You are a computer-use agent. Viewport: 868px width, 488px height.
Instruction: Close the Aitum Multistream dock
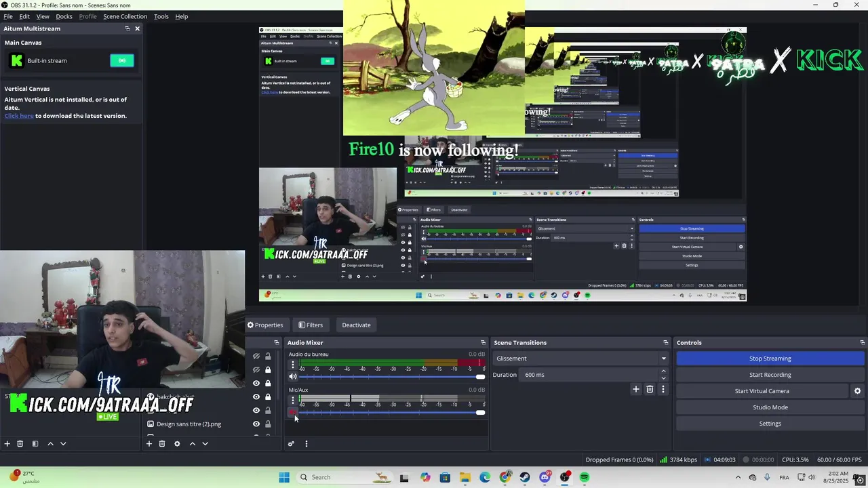click(137, 28)
